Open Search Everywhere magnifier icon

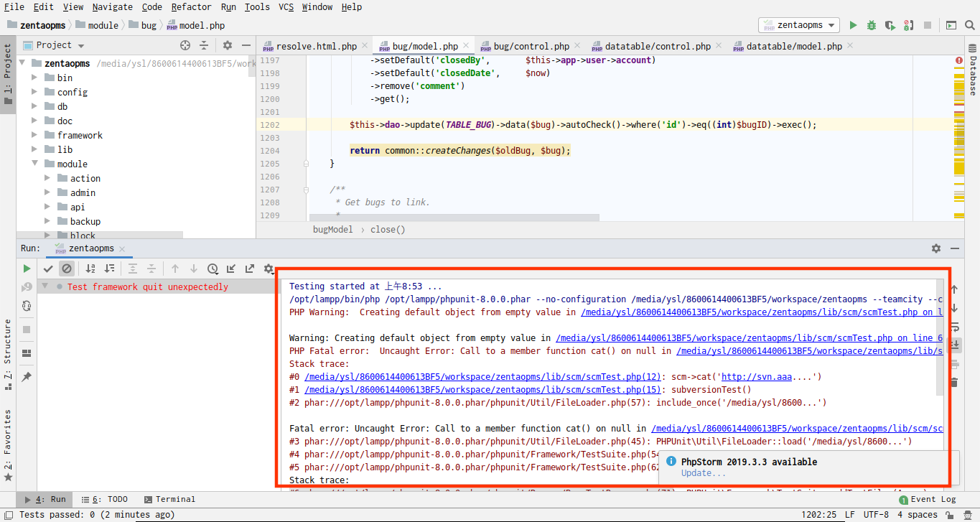point(970,25)
